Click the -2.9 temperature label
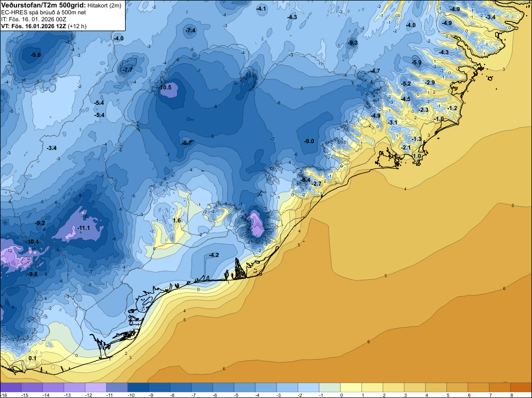Image resolution: width=532 pixels, height=398 pixels. point(430,83)
